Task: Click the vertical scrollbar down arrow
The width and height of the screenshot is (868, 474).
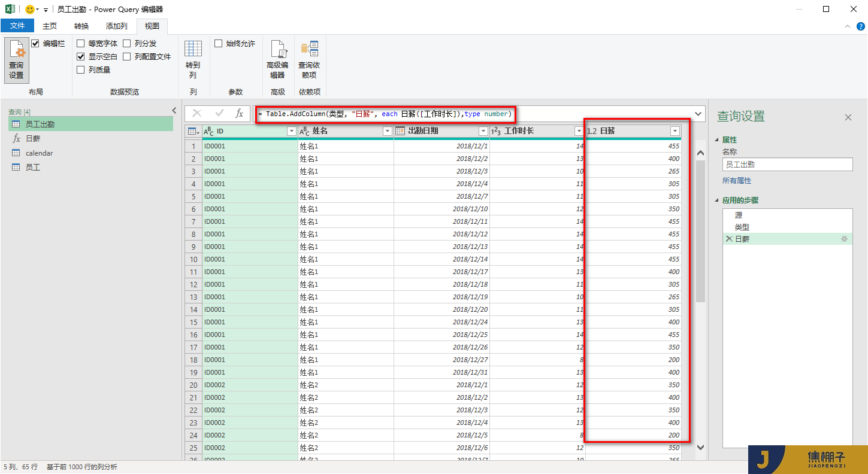Action: click(700, 447)
